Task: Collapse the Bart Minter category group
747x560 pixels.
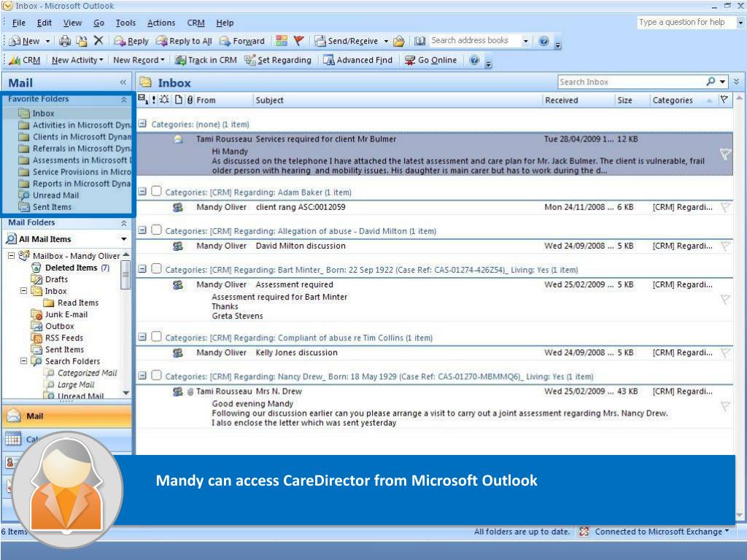Action: (142, 269)
